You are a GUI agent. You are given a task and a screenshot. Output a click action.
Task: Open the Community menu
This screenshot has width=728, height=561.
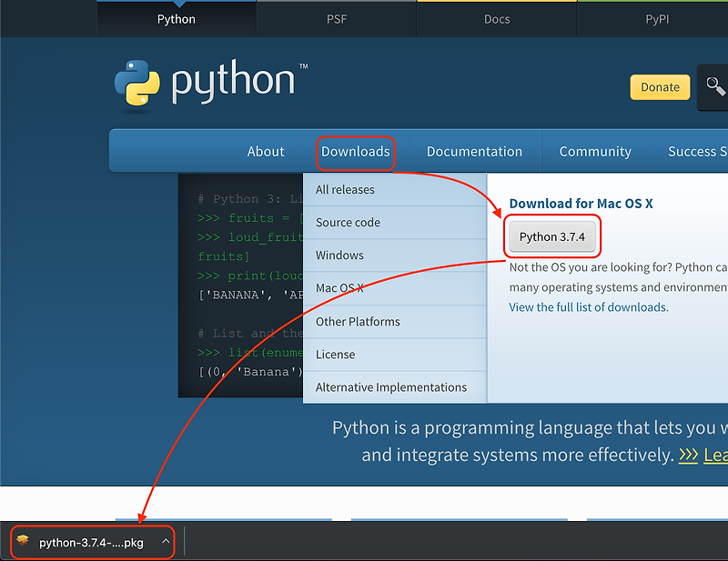tap(595, 152)
